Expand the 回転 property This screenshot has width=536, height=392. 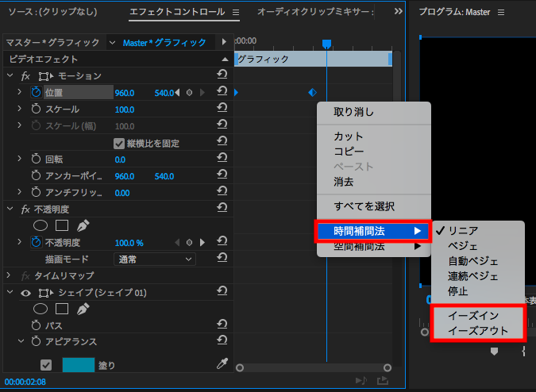(20, 159)
